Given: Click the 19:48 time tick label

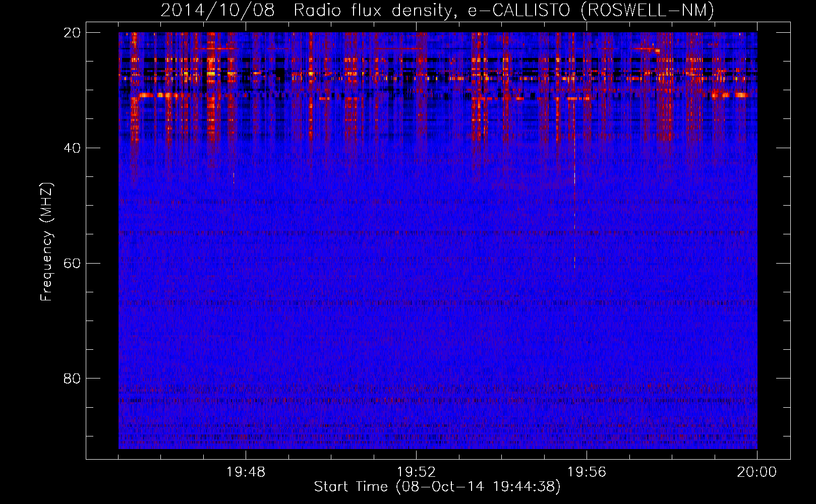Looking at the screenshot, I should click(x=246, y=472).
